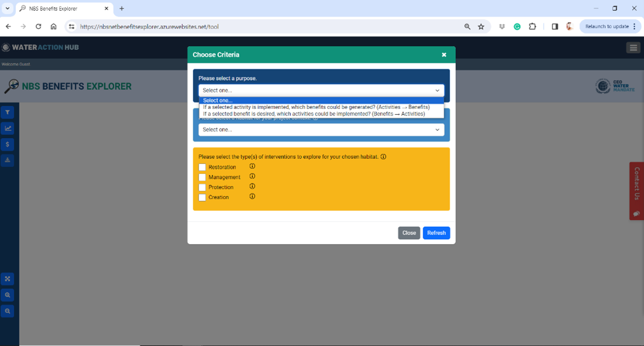
Task: Open the browser side panel icon
Action: (555, 26)
